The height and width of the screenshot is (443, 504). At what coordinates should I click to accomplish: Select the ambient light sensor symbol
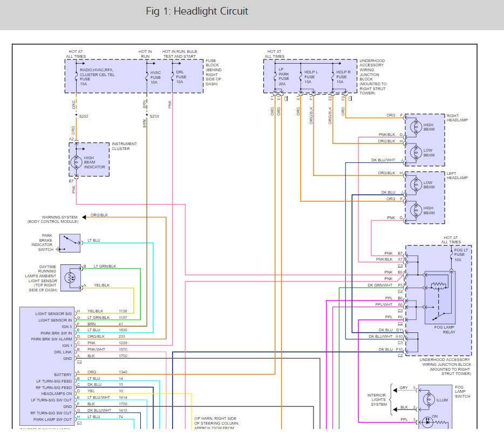(71, 278)
